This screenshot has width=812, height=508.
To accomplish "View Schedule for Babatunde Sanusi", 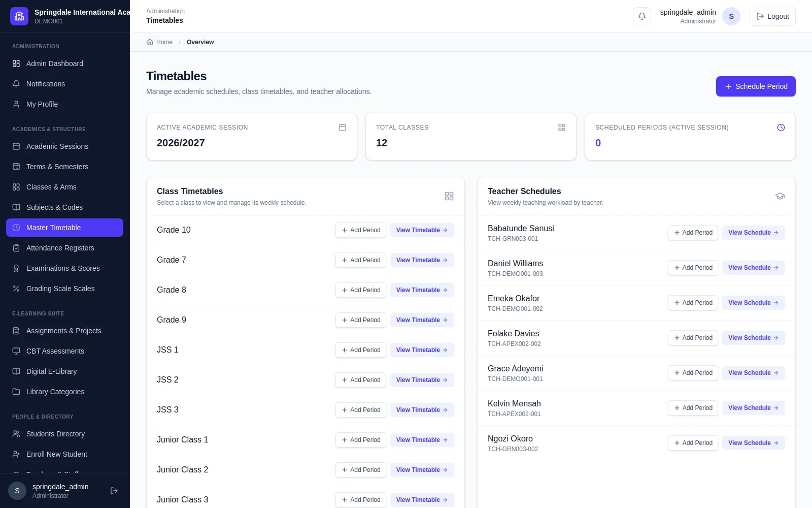I will click(753, 233).
